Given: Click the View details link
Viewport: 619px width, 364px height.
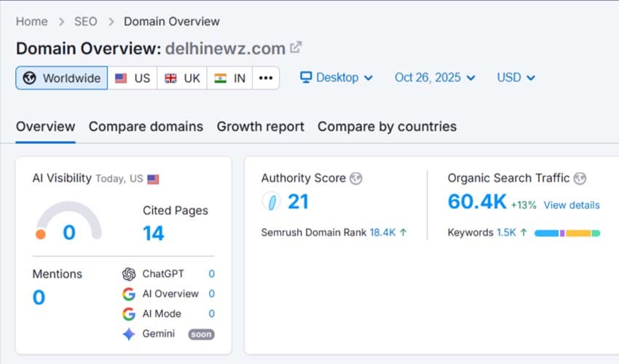Looking at the screenshot, I should point(572,205).
